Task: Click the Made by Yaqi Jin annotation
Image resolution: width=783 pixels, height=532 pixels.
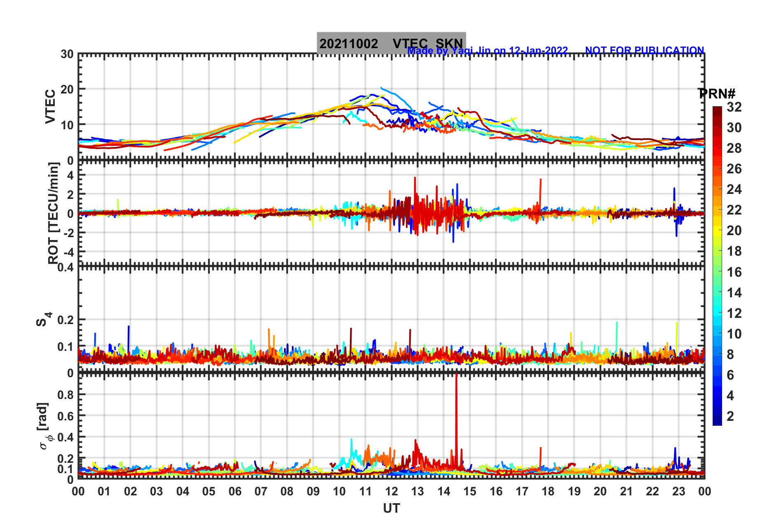Action: pyautogui.click(x=487, y=51)
